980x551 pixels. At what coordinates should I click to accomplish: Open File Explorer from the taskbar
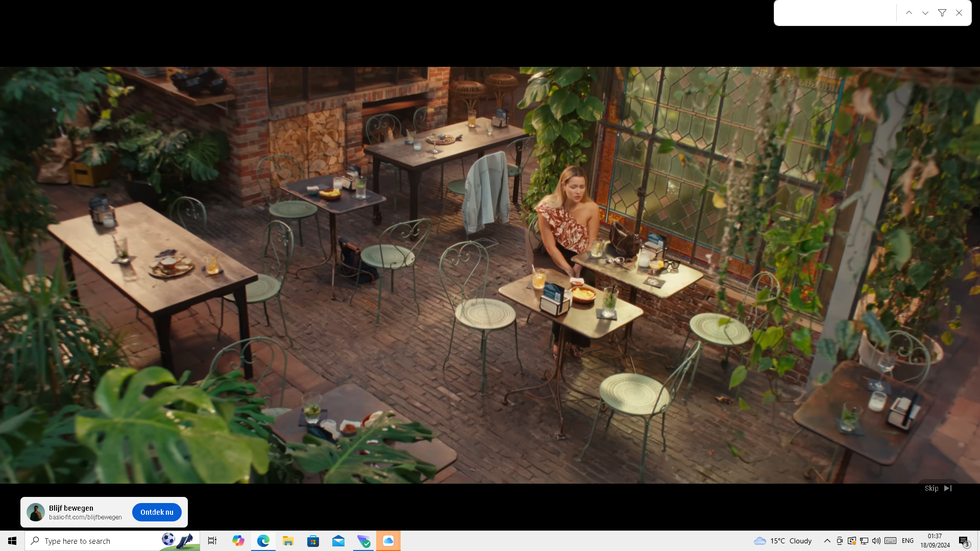288,541
